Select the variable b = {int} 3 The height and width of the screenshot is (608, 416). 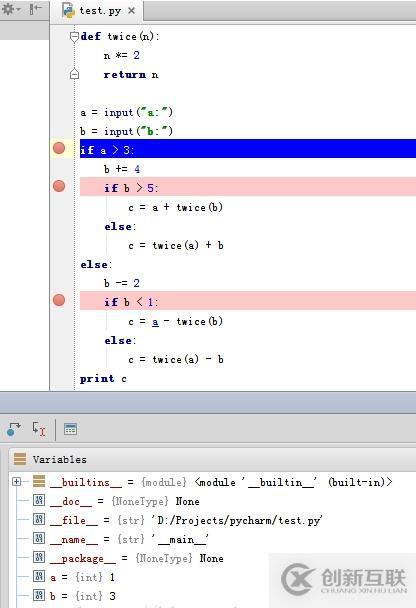tap(74, 596)
